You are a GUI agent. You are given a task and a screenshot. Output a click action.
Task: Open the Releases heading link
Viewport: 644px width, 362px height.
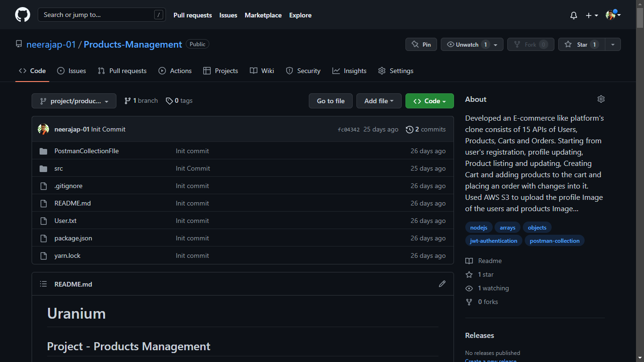point(479,335)
